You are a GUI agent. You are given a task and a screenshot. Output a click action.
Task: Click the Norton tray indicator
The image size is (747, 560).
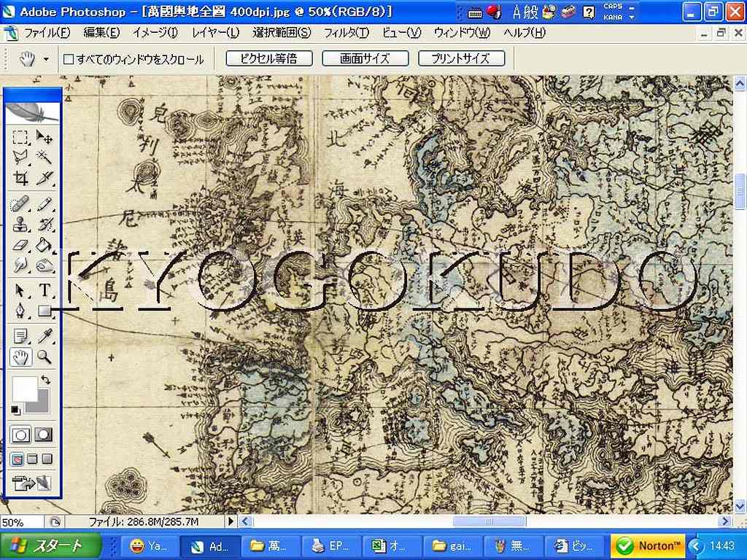pyautogui.click(x=648, y=546)
